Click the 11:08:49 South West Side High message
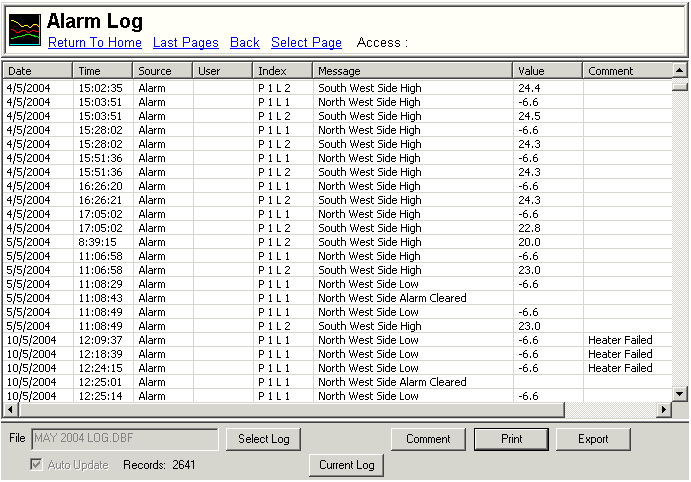The width and height of the screenshot is (691, 482). point(370,326)
